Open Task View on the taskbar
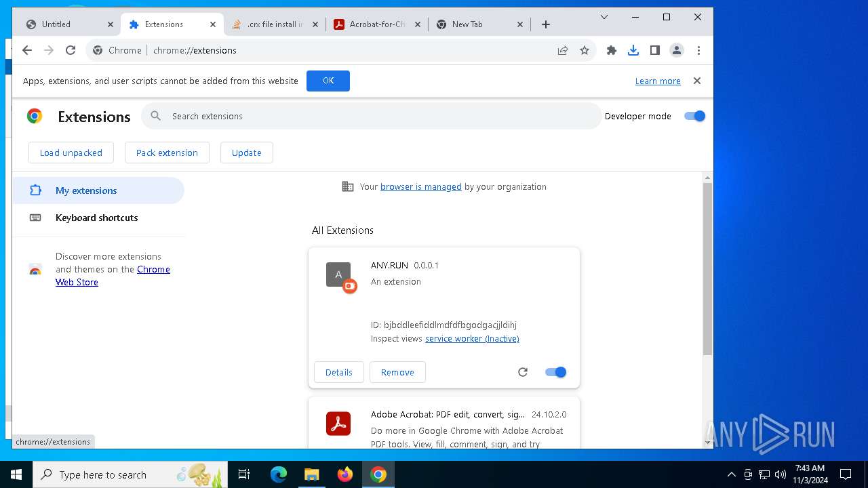This screenshot has height=488, width=868. [244, 474]
